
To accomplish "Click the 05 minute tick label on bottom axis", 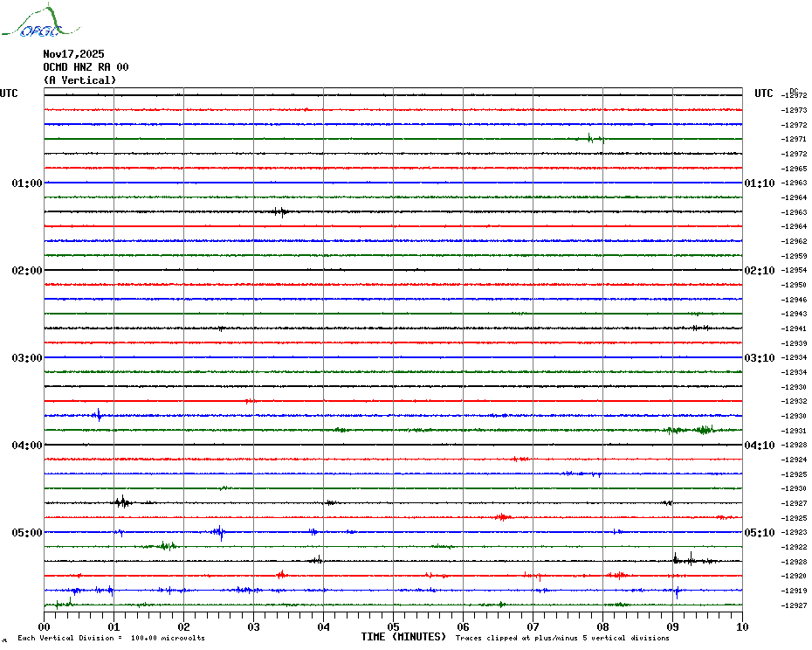I will (393, 626).
